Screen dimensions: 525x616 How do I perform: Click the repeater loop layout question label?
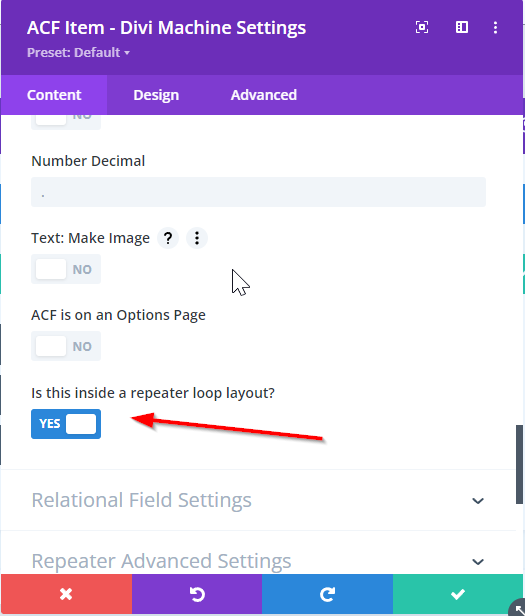pyautogui.click(x=153, y=393)
